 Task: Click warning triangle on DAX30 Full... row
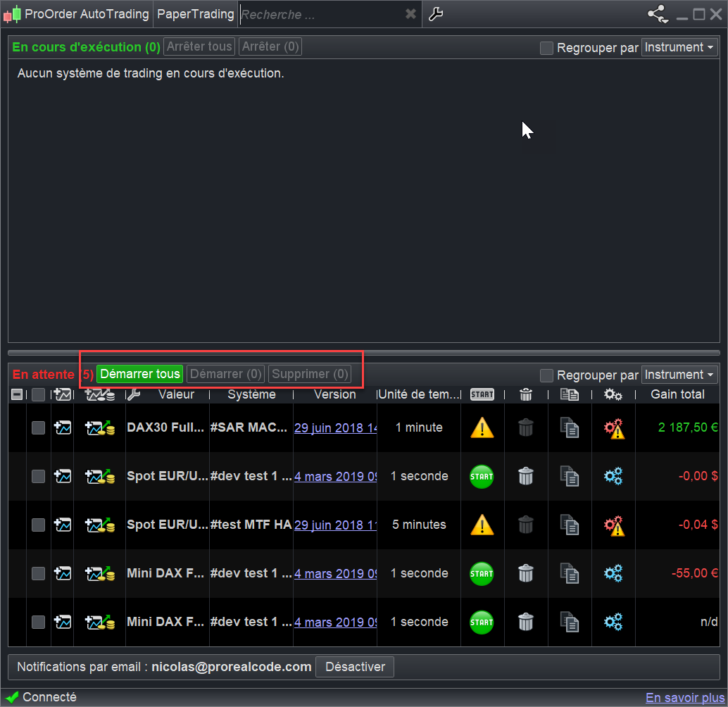[x=482, y=428]
